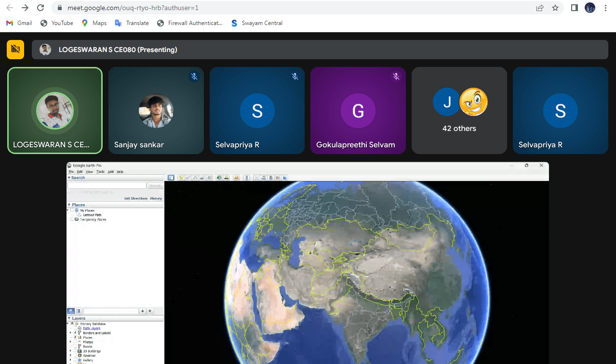This screenshot has height=364, width=616.
Task: Open the View menu in Google Earth
Action: coord(89,171)
